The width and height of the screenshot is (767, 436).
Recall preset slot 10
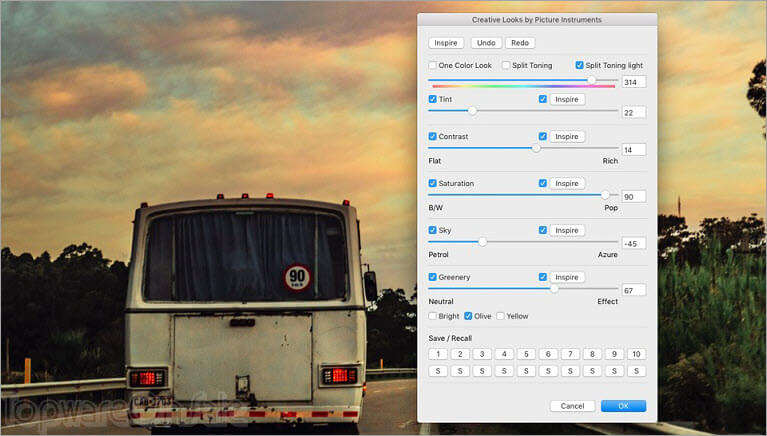636,354
